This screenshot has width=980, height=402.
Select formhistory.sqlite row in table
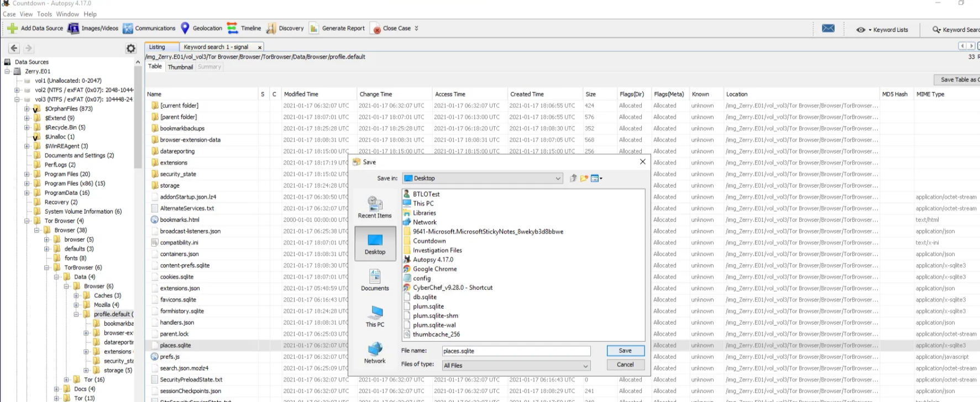click(x=563, y=311)
